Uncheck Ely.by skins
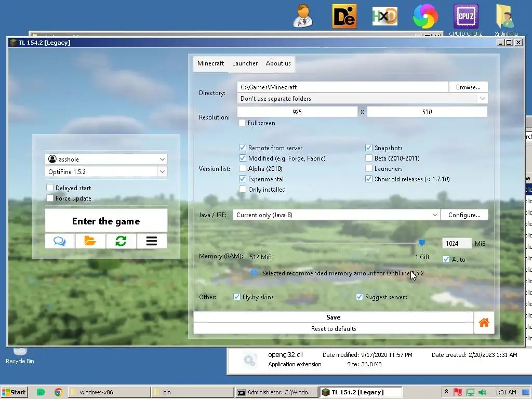 coord(237,297)
